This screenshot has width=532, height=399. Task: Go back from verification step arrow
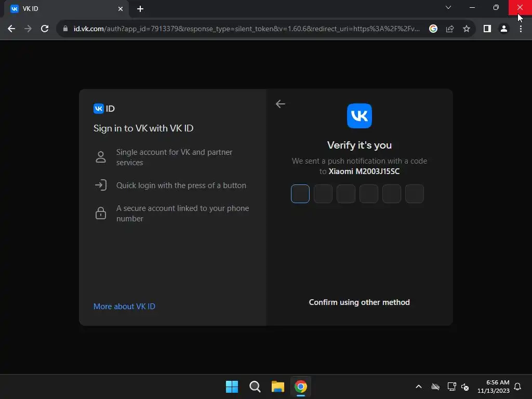click(x=280, y=104)
